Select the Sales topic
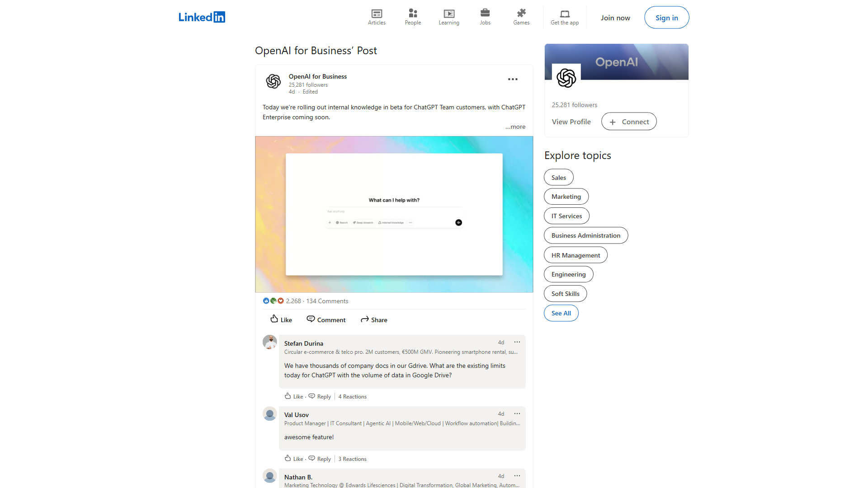The image size is (868, 488). 559,178
